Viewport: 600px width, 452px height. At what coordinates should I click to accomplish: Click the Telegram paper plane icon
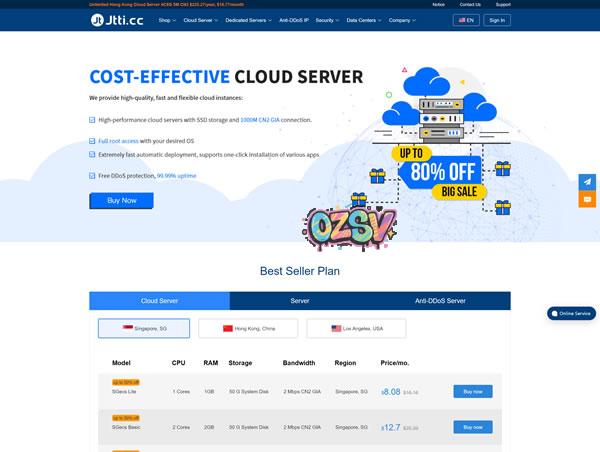588,181
